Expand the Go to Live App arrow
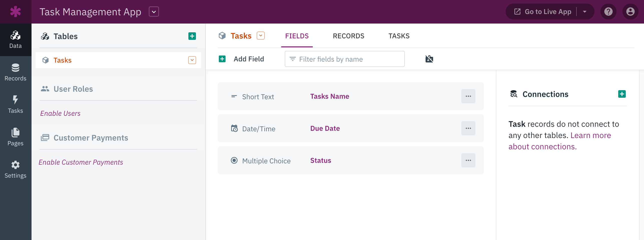Viewport: 644px width, 240px height. point(585,12)
